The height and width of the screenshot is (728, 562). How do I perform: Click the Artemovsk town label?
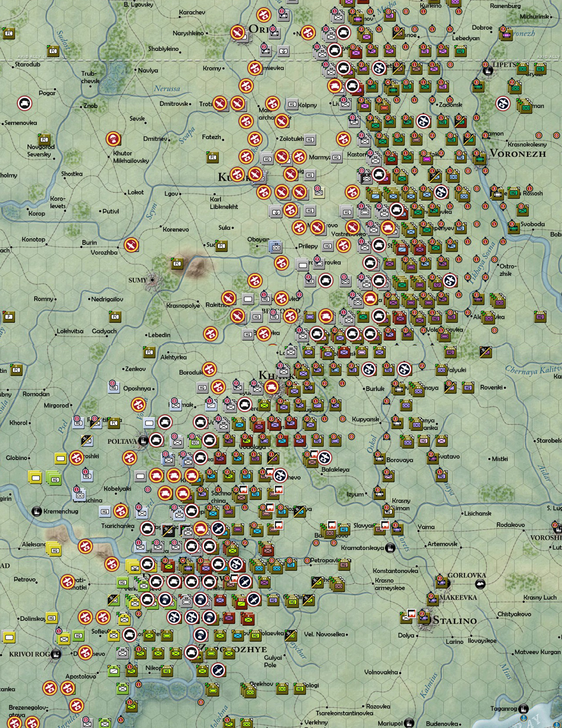pyautogui.click(x=442, y=544)
